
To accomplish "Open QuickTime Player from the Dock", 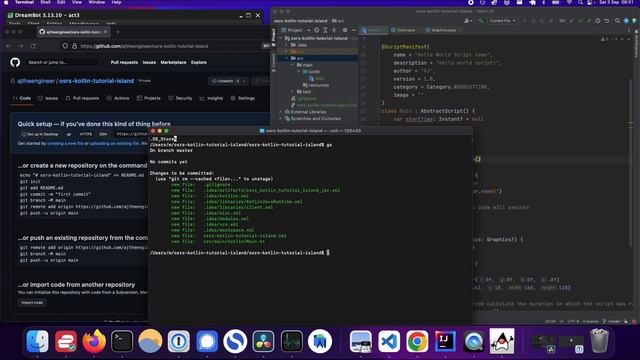I will [473, 341].
